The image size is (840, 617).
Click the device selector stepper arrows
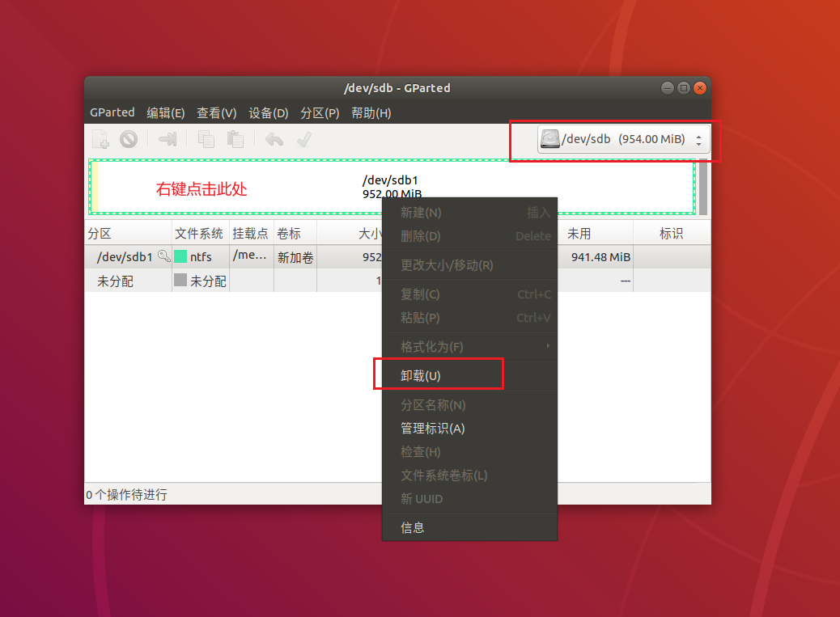pos(699,138)
